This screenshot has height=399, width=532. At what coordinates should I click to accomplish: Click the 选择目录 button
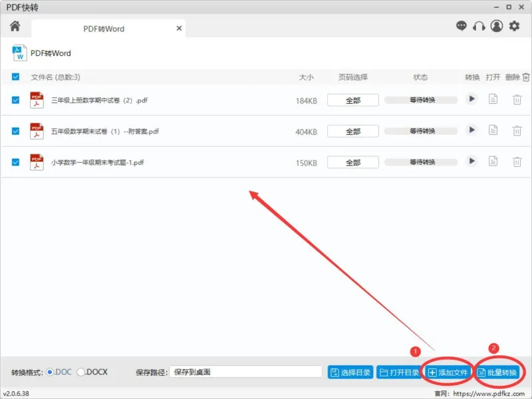point(350,372)
